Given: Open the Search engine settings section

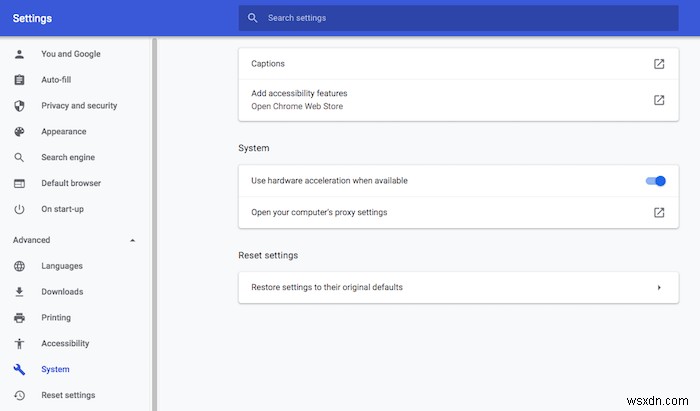Looking at the screenshot, I should pos(69,158).
